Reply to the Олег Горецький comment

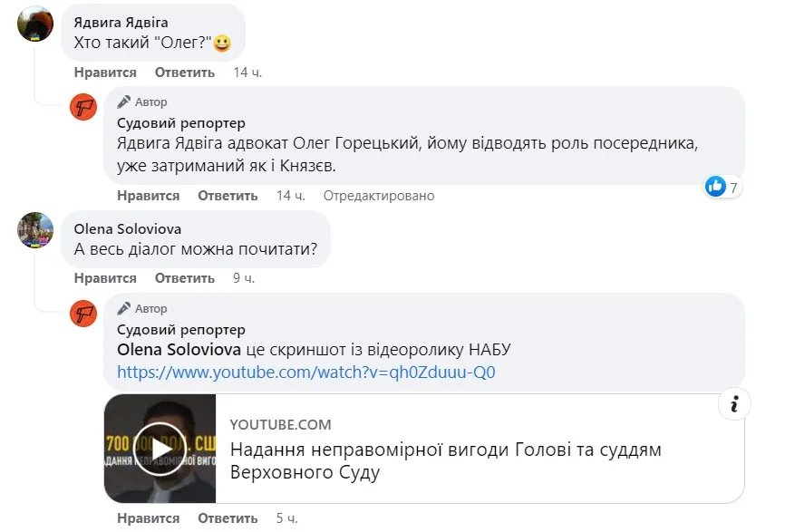pyautogui.click(x=228, y=196)
